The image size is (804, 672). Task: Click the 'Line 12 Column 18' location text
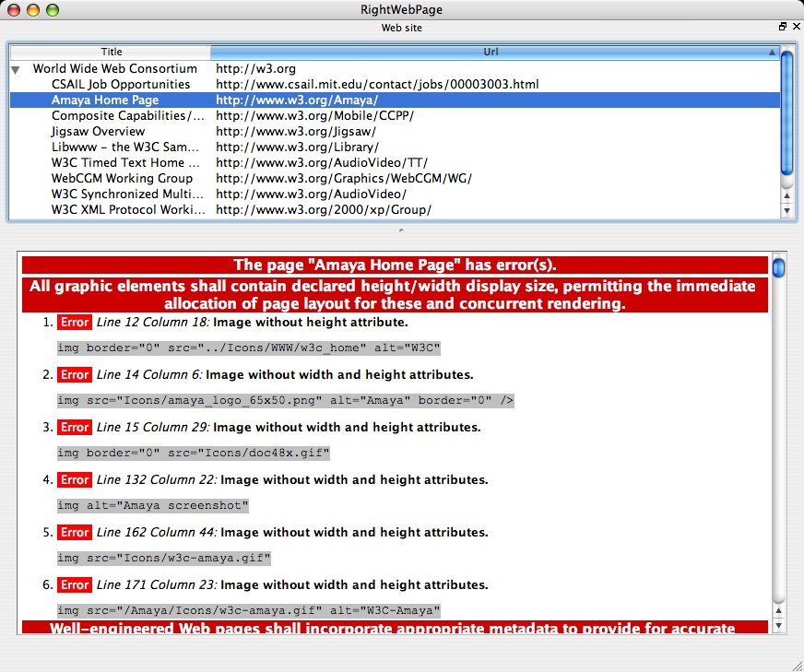coord(153,323)
